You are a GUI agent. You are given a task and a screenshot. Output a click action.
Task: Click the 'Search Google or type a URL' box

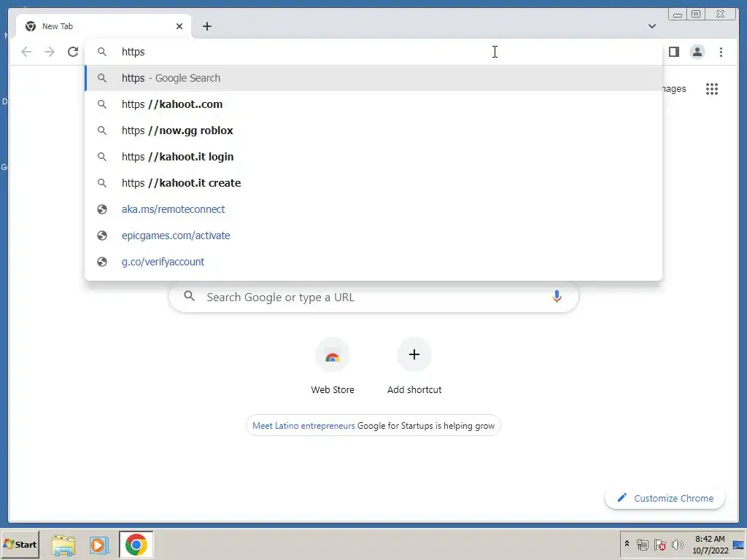pyautogui.click(x=373, y=297)
